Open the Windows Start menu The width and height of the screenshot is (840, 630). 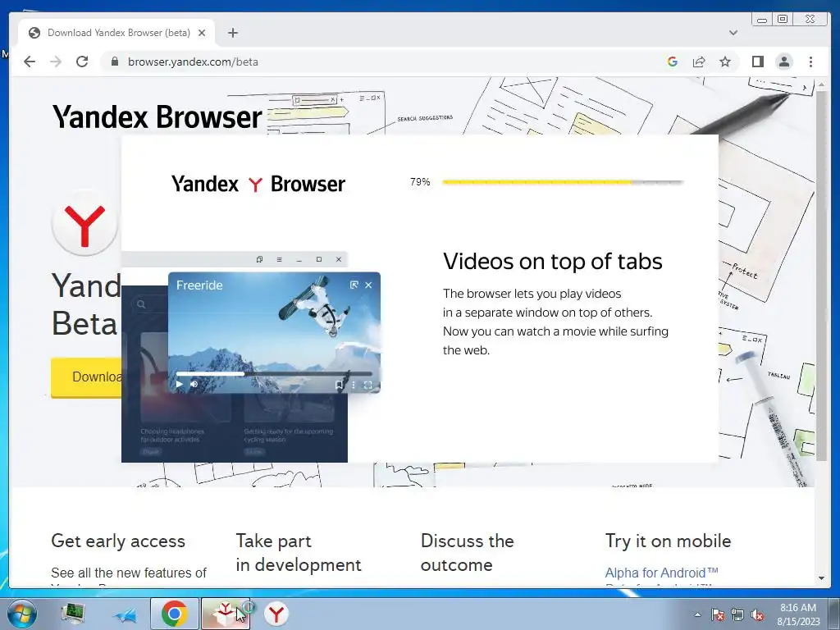(x=21, y=614)
